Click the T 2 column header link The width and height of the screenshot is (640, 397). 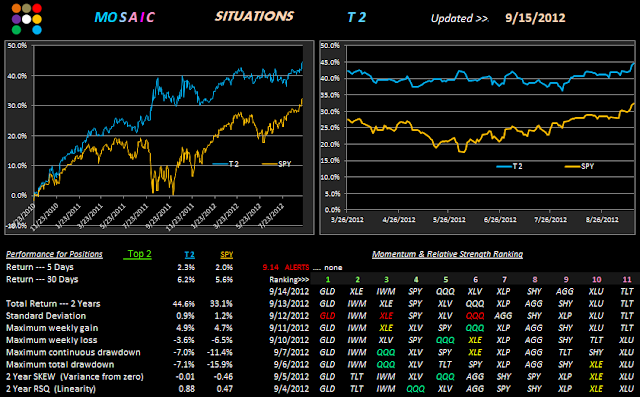click(189, 255)
